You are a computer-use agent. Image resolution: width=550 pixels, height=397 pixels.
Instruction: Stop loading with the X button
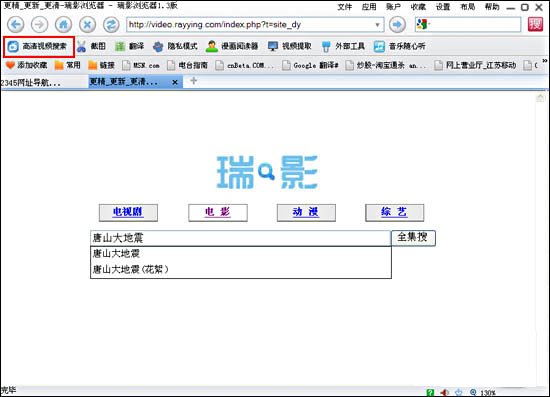[x=87, y=25]
